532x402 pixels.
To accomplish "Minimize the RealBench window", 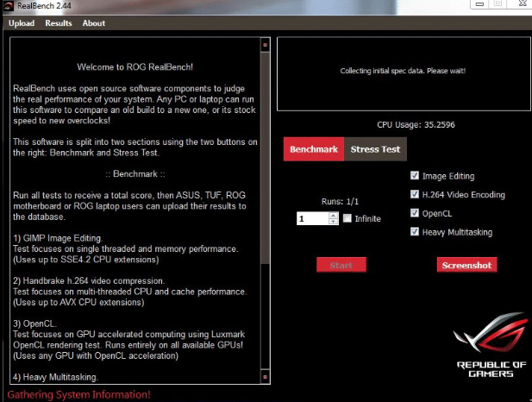I will click(479, 4).
